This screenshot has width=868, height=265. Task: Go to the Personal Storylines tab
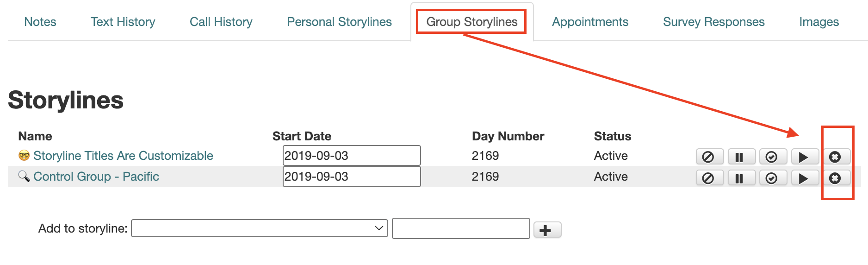pos(339,22)
